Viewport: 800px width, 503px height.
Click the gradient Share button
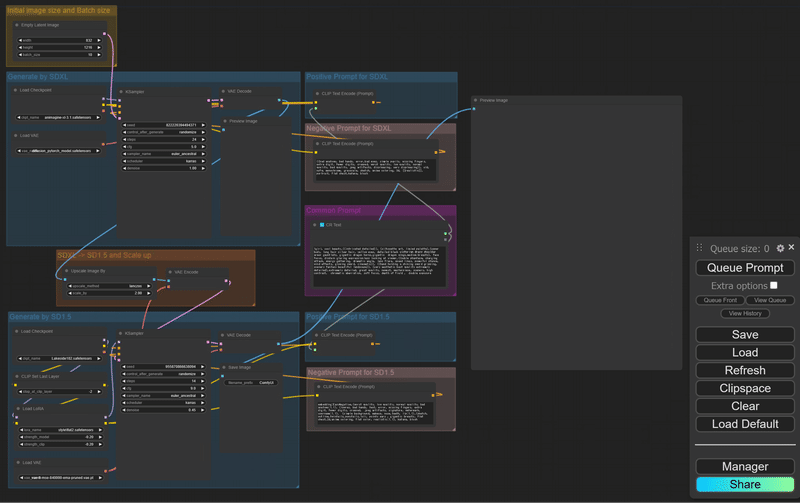[745, 484]
